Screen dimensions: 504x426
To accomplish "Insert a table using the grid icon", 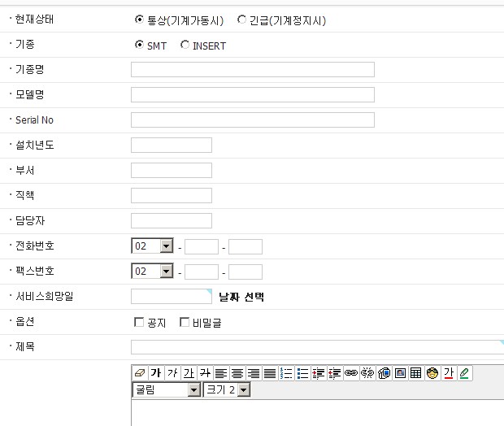I will coord(415,373).
